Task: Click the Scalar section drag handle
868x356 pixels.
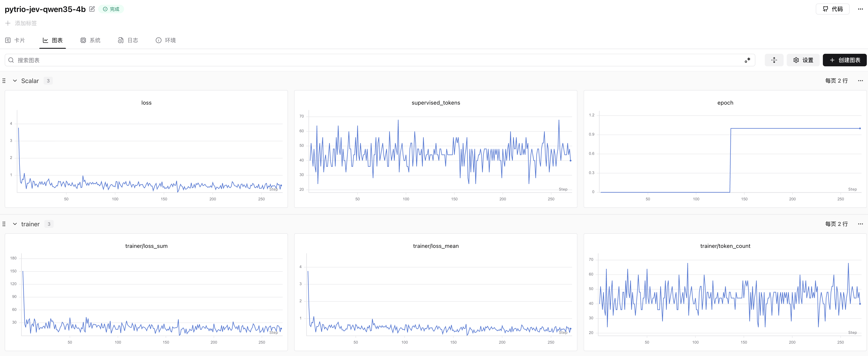Action: tap(4, 81)
